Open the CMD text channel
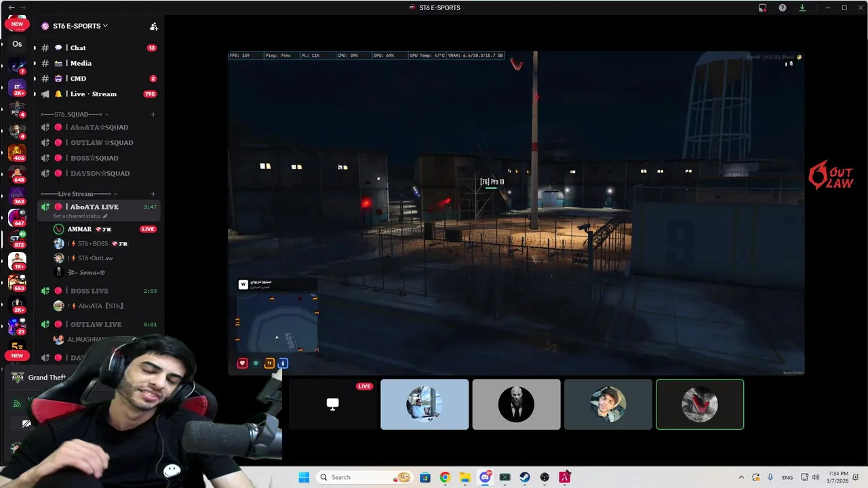This screenshot has width=868, height=488. coord(98,79)
